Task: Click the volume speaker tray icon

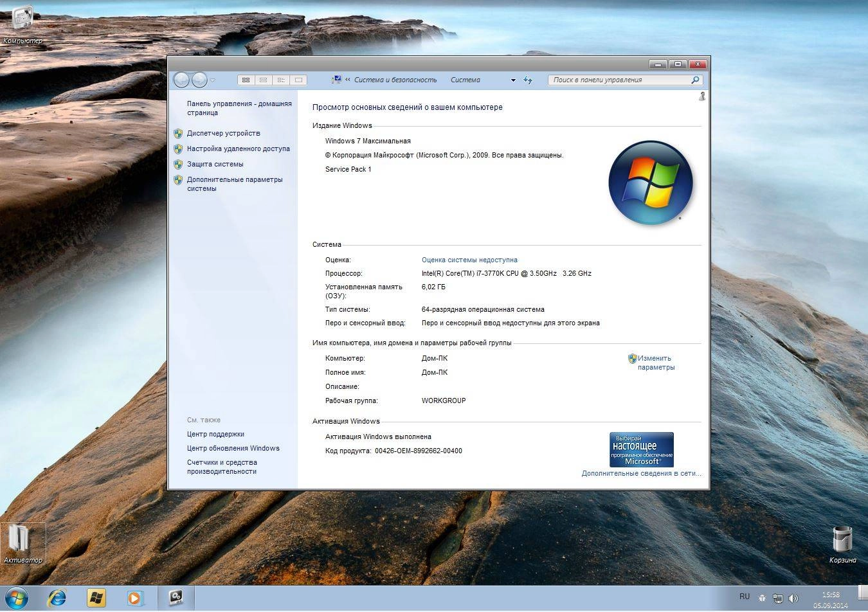Action: (x=793, y=598)
